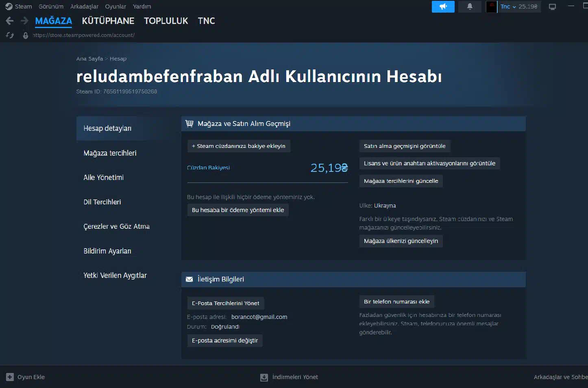The height and width of the screenshot is (388, 588).
Task: Click the user avatar thumbnail
Action: [491, 7]
